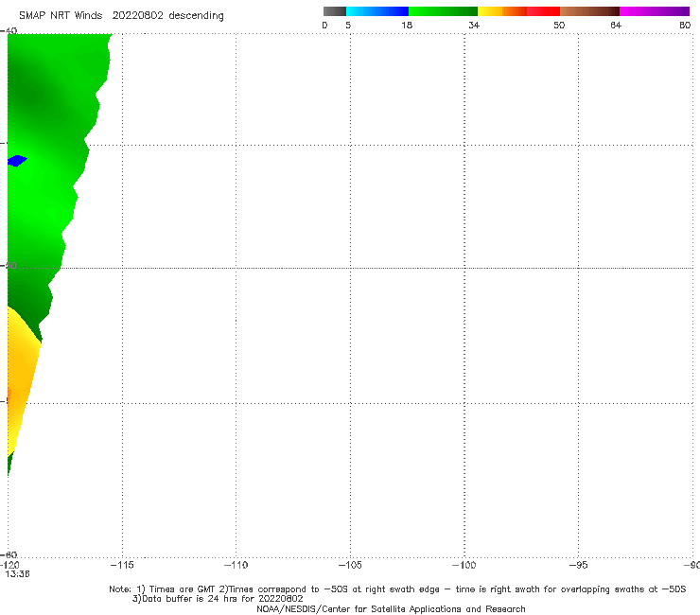Click the title text 'SMAP NRT Winds 20220802 descending'
Image resolution: width=700 pixels, height=615 pixels.
pyautogui.click(x=121, y=16)
